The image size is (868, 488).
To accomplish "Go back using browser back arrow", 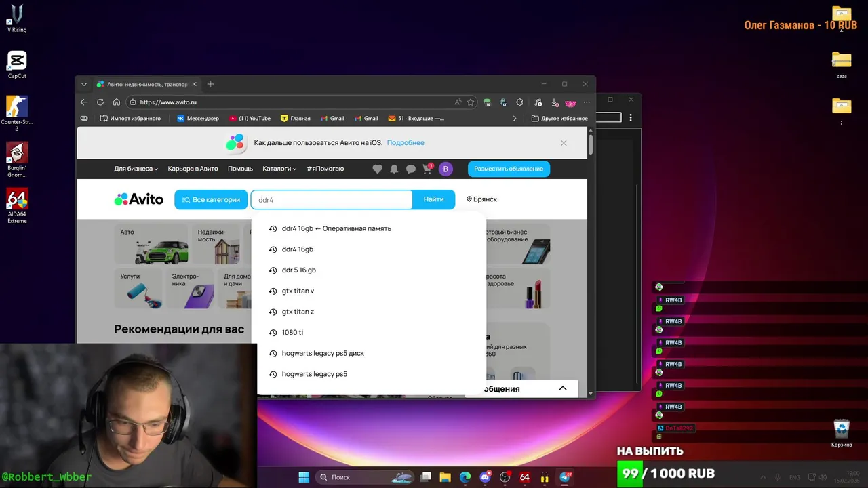I will click(84, 102).
